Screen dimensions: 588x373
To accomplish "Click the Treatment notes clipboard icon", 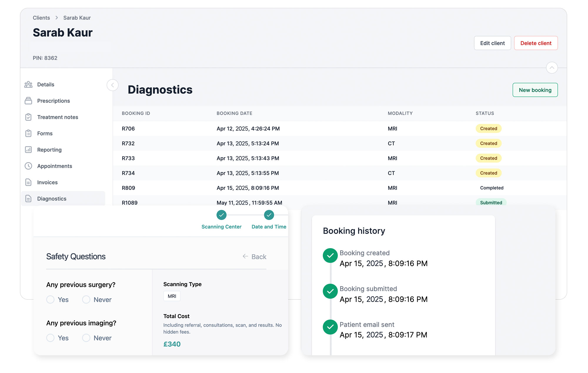I will pos(28,117).
